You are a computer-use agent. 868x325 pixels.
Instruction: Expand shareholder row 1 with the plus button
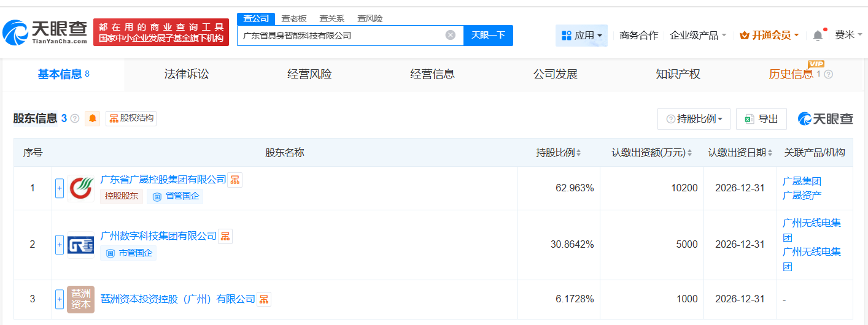click(60, 188)
